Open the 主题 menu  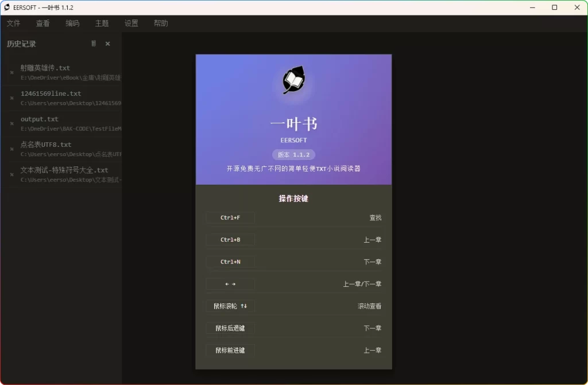coord(102,24)
